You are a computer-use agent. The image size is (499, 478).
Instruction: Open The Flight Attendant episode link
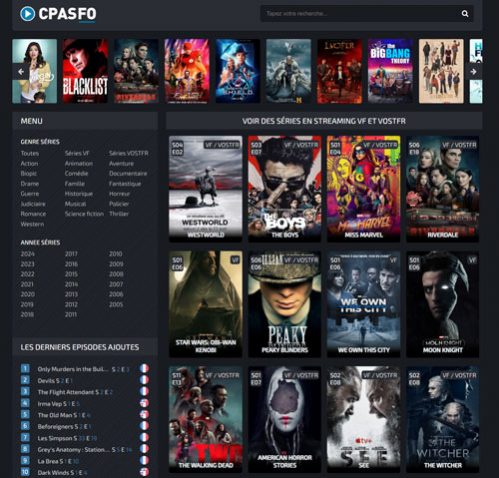tap(75, 392)
